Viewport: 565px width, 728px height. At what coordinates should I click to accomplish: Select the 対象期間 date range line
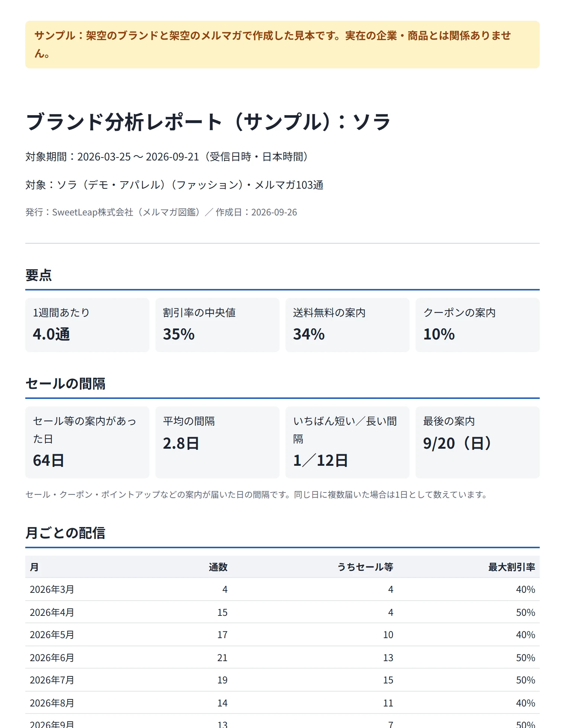tap(167, 157)
